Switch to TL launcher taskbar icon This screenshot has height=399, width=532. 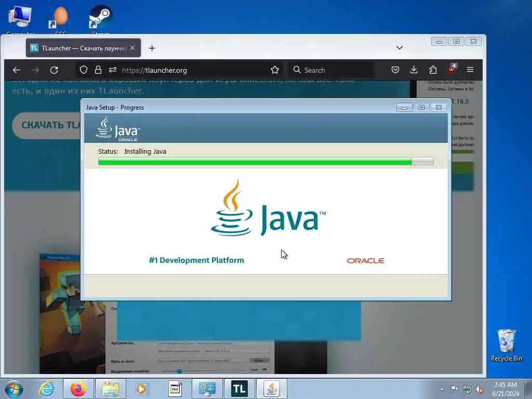click(x=239, y=389)
